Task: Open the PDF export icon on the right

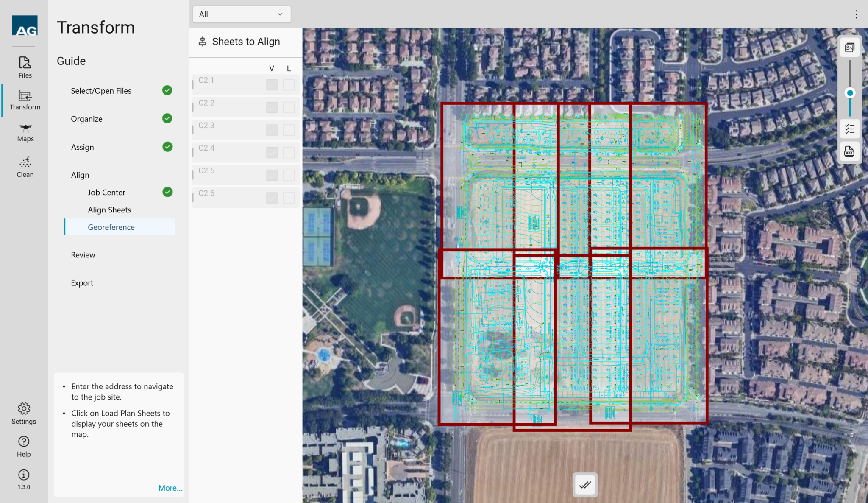Action: pyautogui.click(x=849, y=151)
